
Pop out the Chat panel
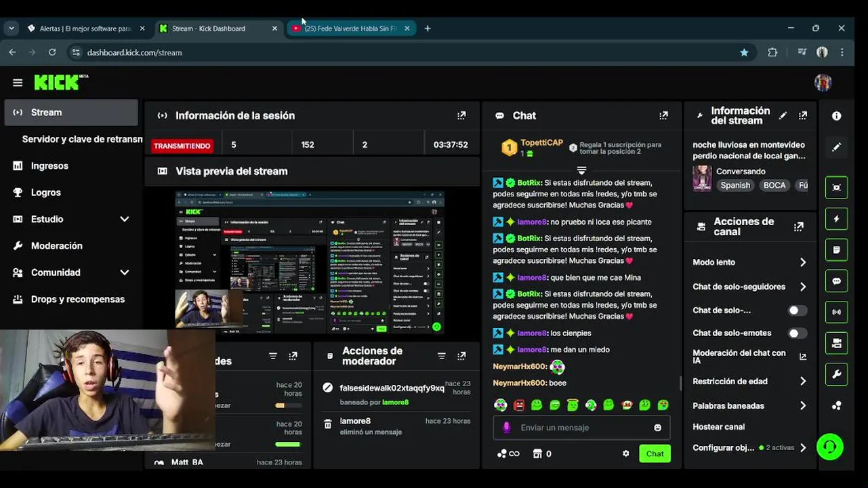click(663, 115)
